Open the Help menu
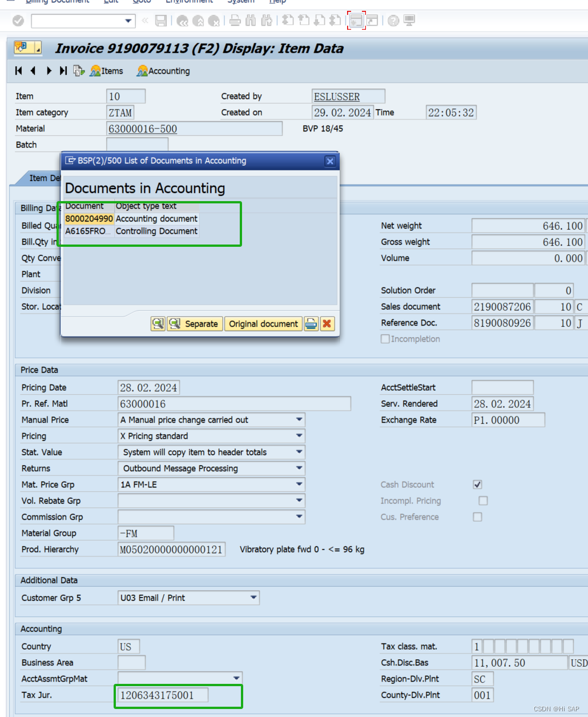The width and height of the screenshot is (588, 717). 277,2
